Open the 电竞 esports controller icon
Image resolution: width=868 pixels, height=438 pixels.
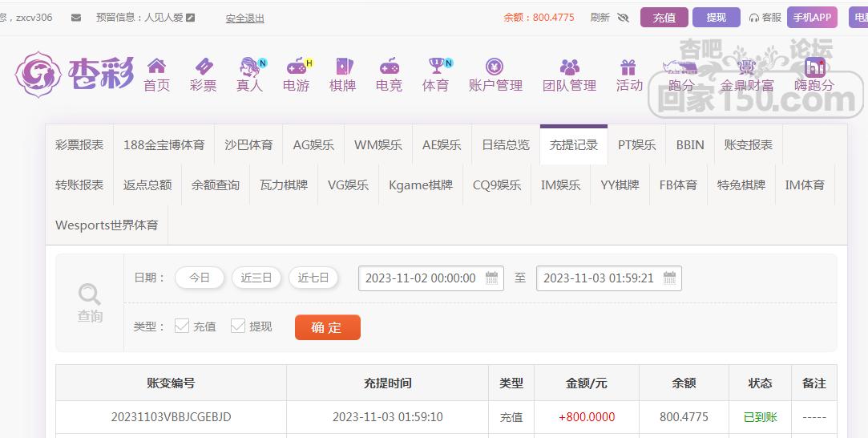[390, 66]
